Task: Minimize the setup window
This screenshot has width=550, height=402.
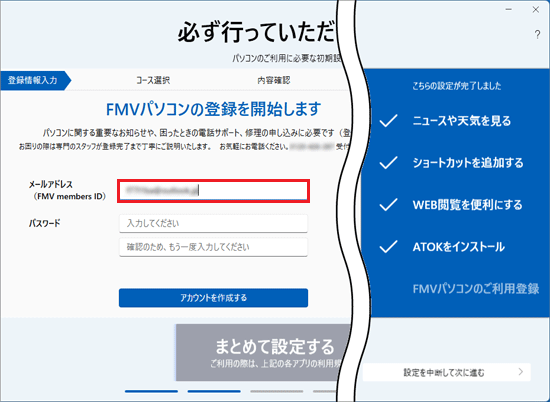Action: pyautogui.click(x=509, y=9)
